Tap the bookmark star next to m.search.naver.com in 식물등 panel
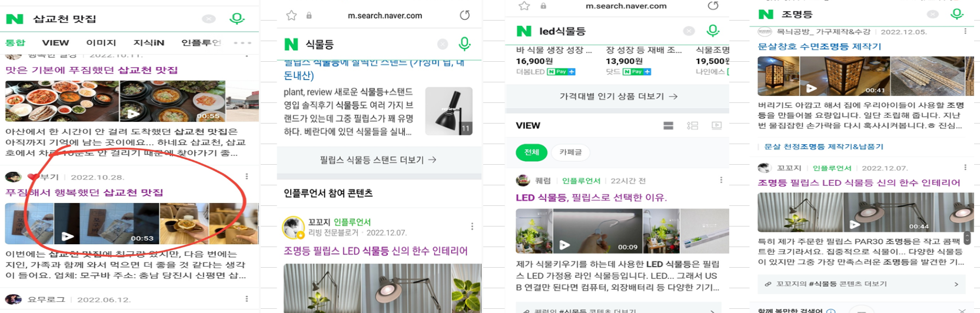The width and height of the screenshot is (980, 313). click(x=291, y=15)
